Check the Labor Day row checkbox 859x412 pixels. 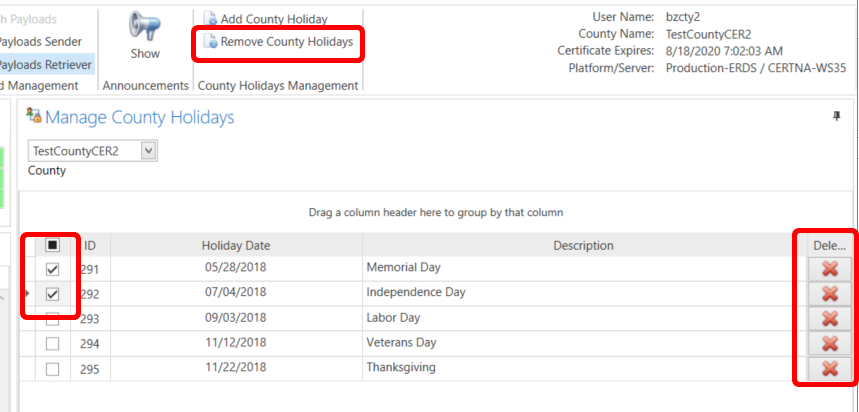(x=53, y=319)
